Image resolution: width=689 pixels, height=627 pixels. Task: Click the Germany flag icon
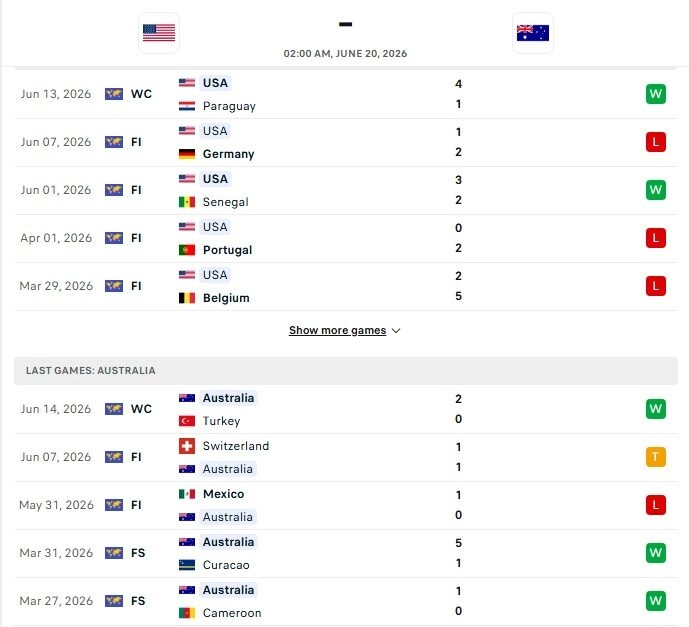pos(187,154)
